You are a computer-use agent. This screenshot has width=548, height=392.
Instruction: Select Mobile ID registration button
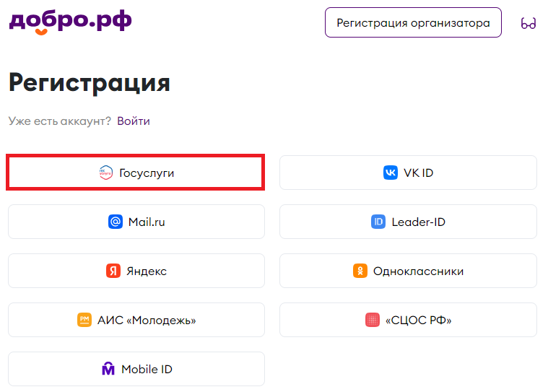(x=136, y=369)
